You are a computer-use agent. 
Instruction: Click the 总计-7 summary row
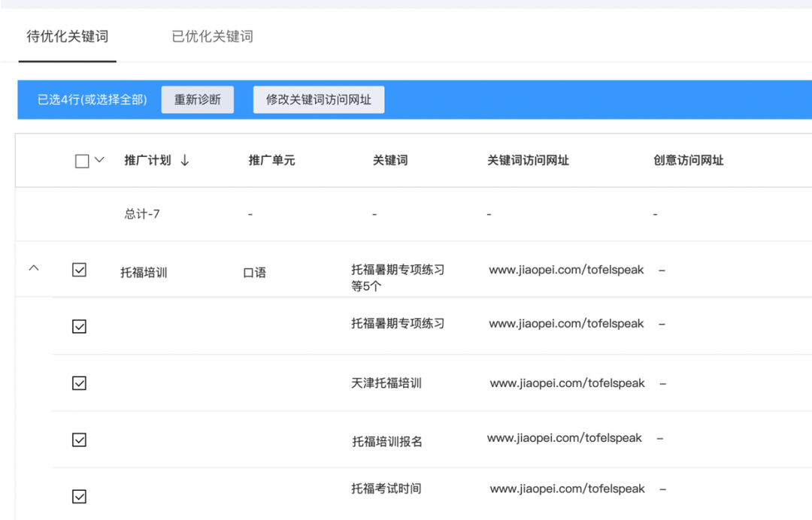tap(143, 214)
